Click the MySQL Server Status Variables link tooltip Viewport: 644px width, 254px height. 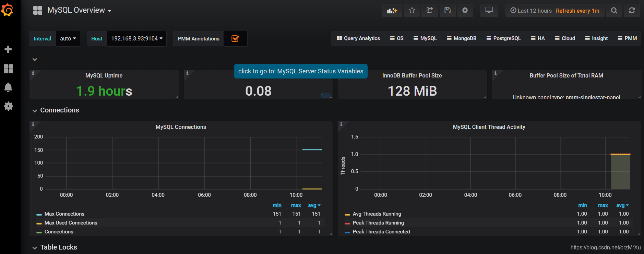point(301,71)
